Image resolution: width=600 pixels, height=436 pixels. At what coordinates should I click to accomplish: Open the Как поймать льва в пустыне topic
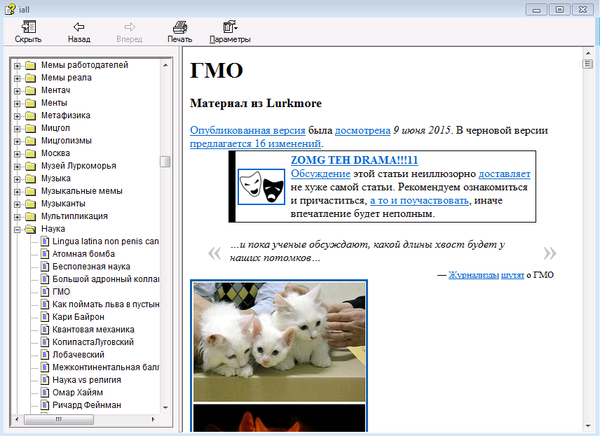pos(106,304)
